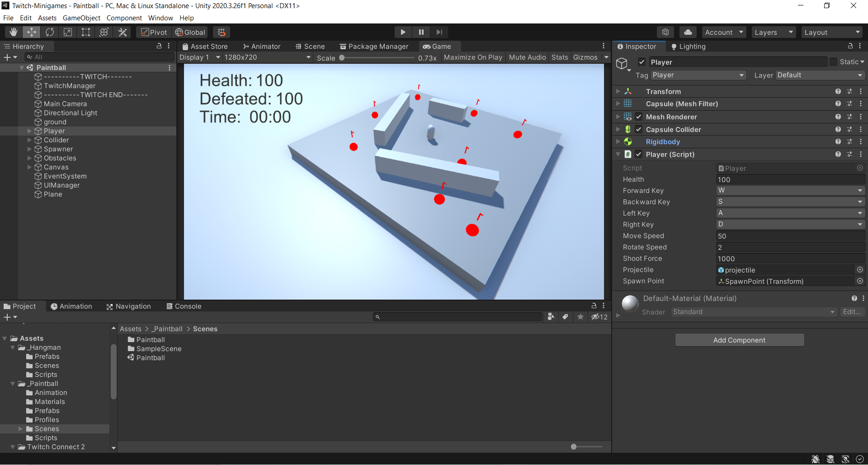
Task: Select the Scale tool
Action: pyautogui.click(x=68, y=32)
